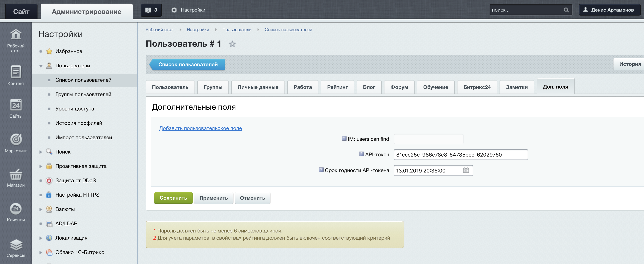Open the Маркетинг target icon

coord(16,139)
